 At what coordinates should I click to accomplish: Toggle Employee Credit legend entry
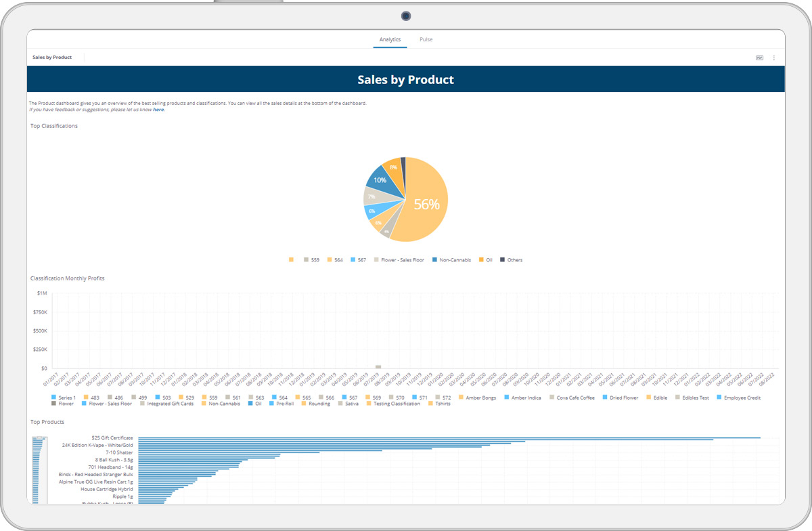click(x=738, y=398)
